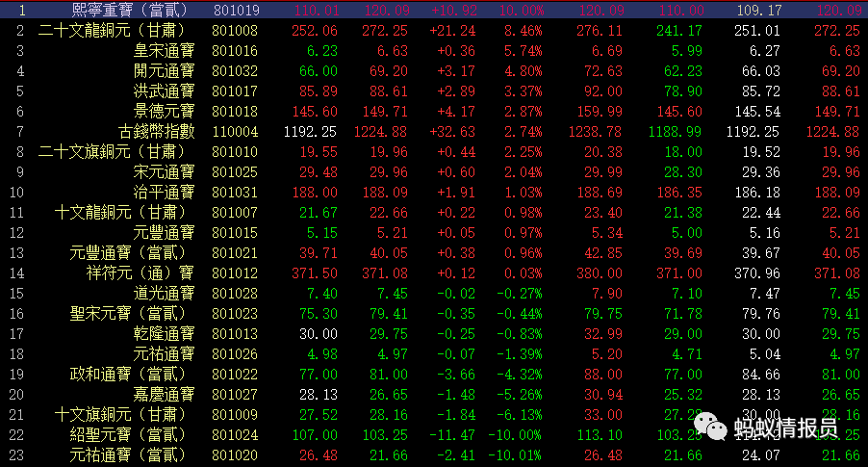Choose the 洪武通寶 row name

pos(164,91)
